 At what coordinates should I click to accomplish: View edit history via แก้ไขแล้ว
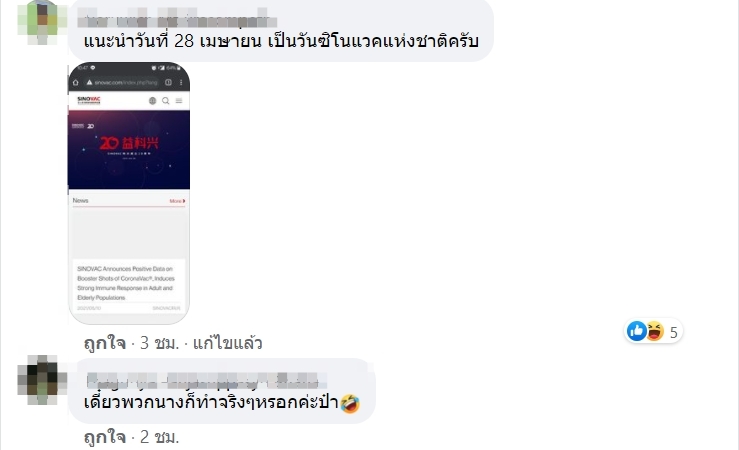(x=228, y=343)
